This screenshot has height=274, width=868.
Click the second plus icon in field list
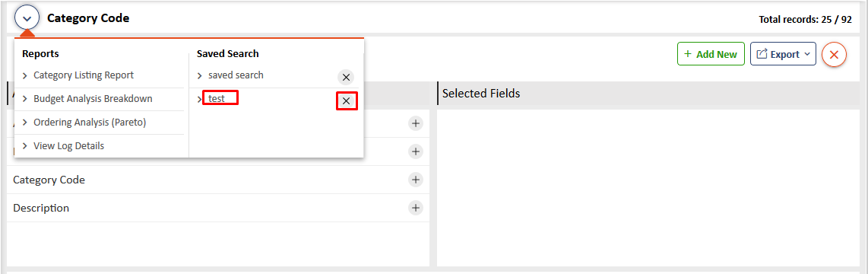[415, 151]
